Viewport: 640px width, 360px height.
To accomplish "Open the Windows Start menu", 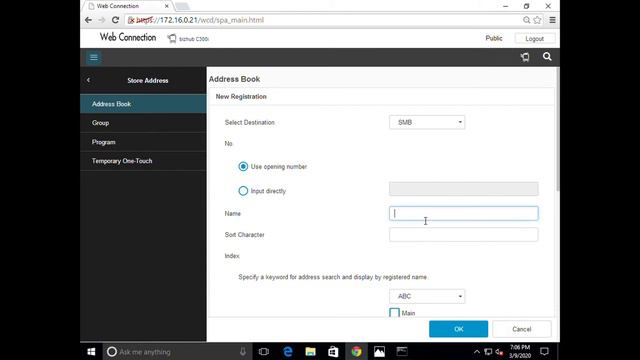I will [91, 351].
